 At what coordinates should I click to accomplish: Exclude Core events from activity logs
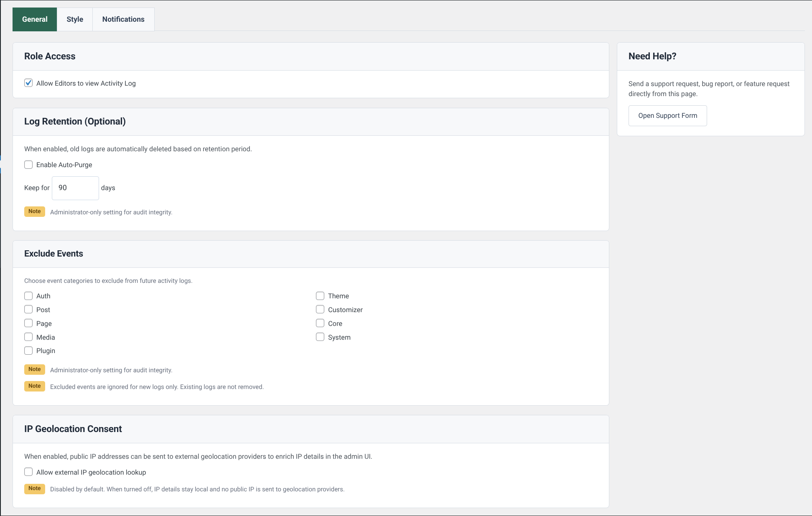pos(320,323)
